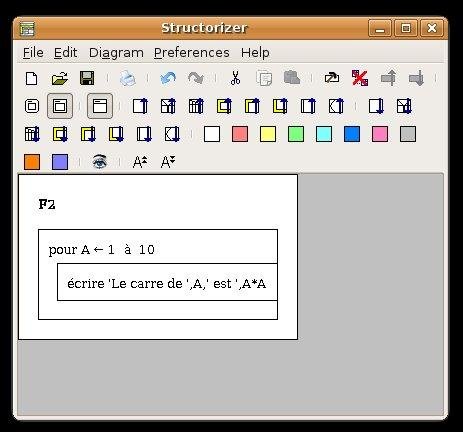Select the diagram title F2
The image size is (463, 432).
point(47,204)
